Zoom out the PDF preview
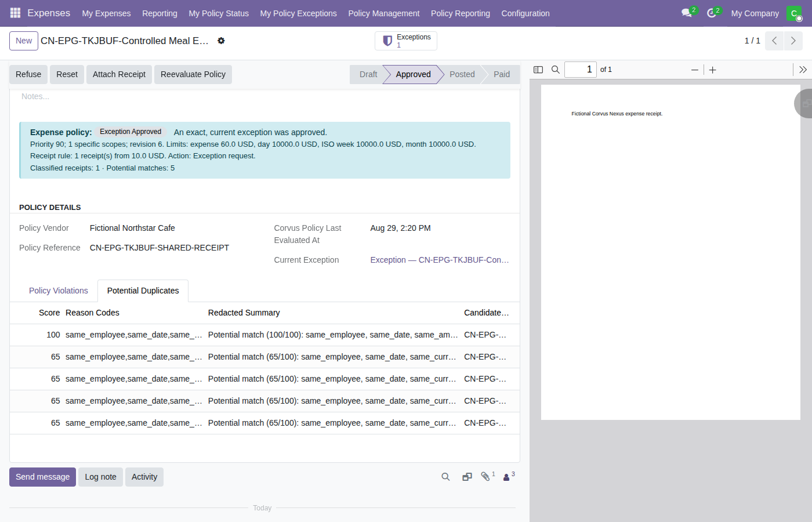 pos(695,70)
